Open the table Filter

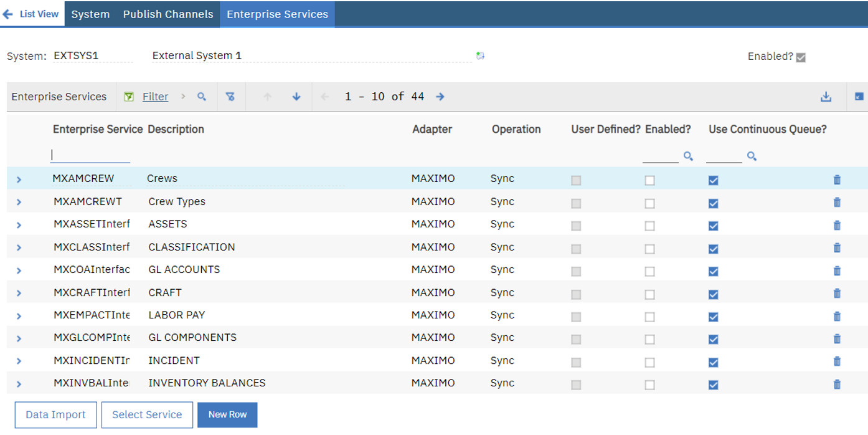(x=155, y=97)
